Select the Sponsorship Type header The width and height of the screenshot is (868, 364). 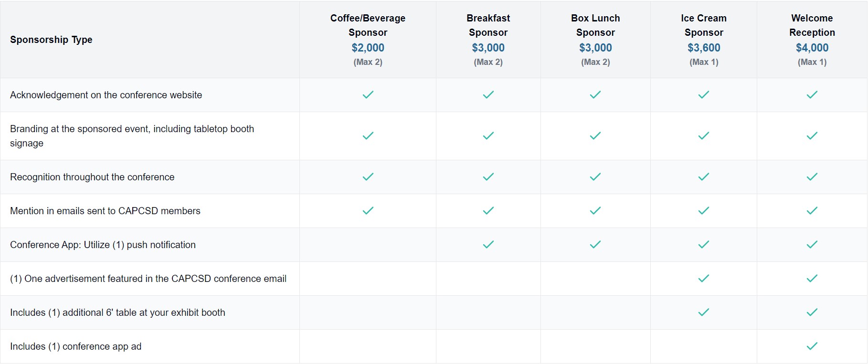(x=51, y=40)
